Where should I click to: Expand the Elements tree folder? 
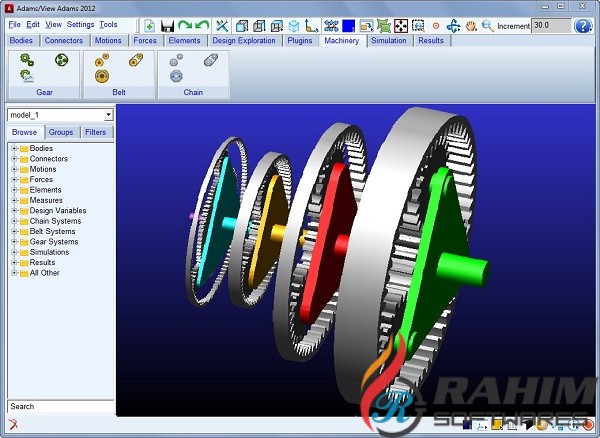14,190
